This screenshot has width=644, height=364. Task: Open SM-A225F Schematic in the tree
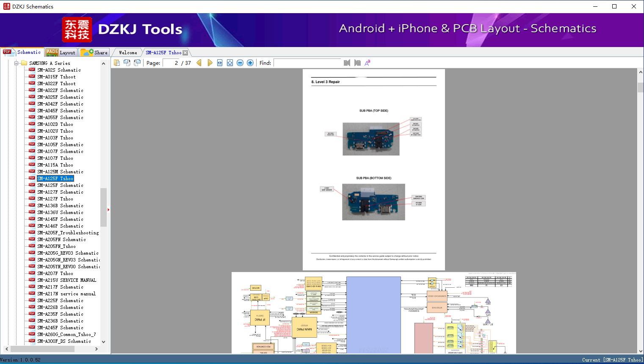[60, 300]
